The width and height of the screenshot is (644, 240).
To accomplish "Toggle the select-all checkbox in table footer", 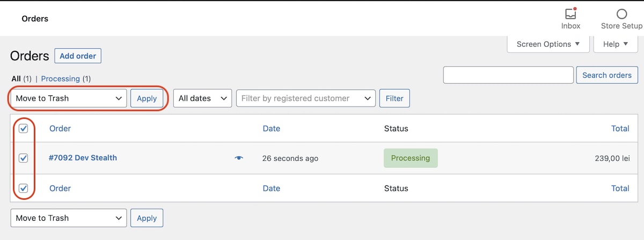I will point(24,188).
